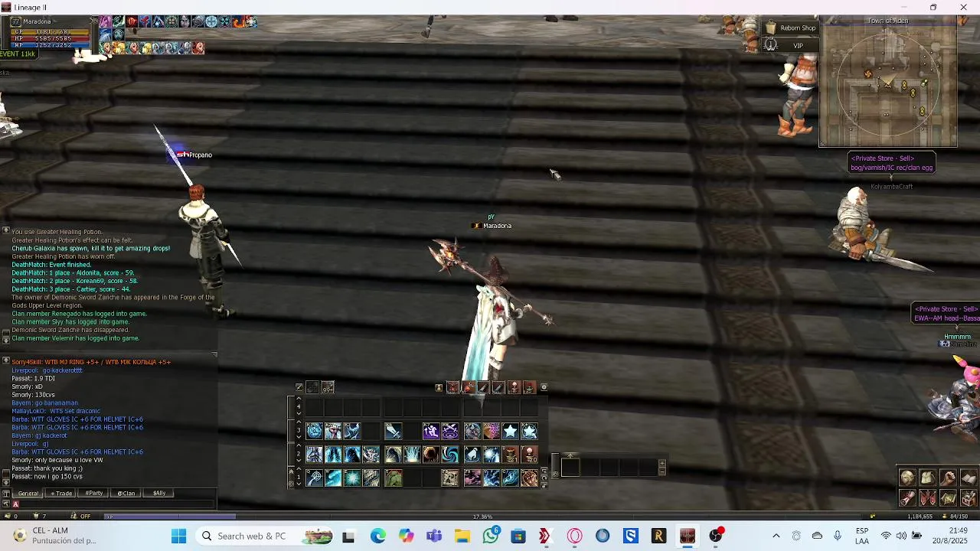Click the Town of Aden minimap
The width and height of the screenshot is (980, 551).
click(x=888, y=83)
